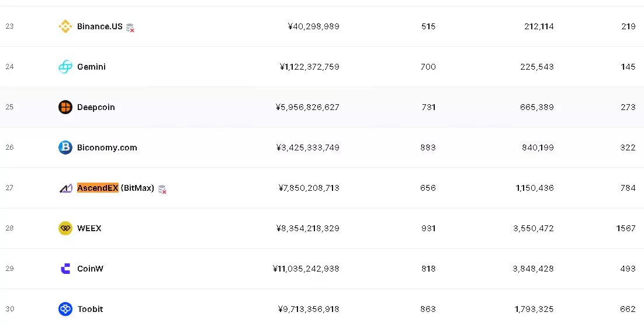Open the Binance.US exchange link
This screenshot has height=326, width=644.
99,26
